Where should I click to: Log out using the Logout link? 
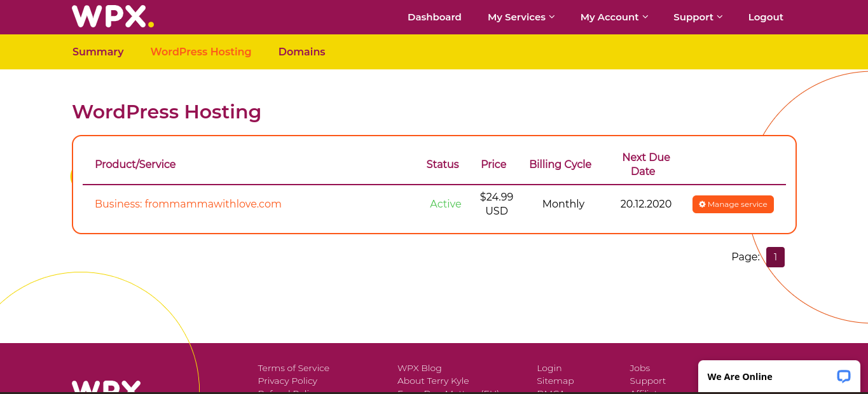766,17
